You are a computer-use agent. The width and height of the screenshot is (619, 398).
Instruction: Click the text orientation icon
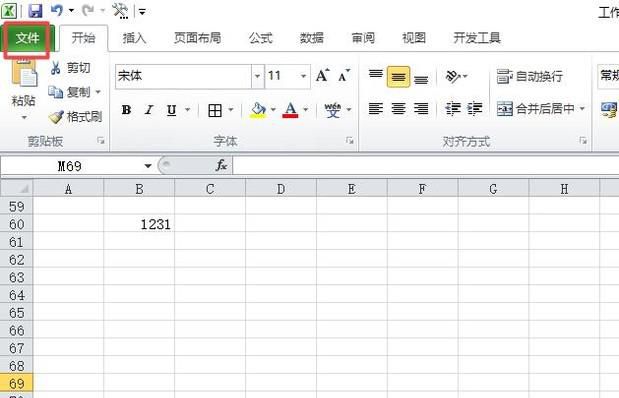click(x=453, y=76)
